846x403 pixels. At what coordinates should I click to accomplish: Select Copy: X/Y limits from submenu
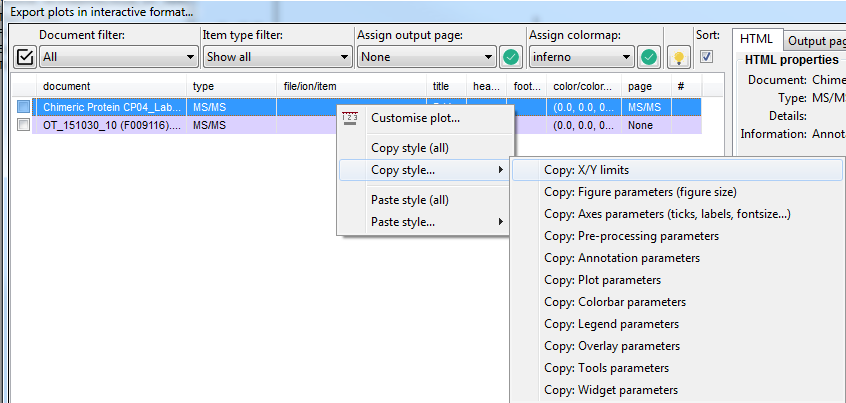(x=586, y=170)
